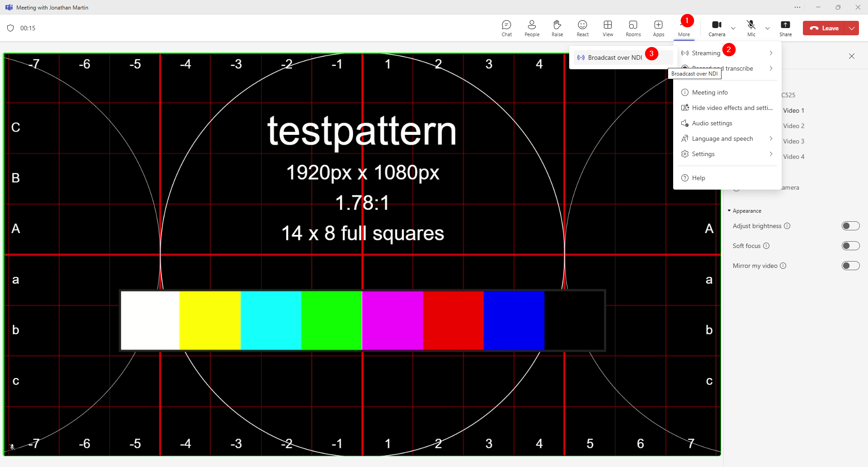Close the video effects side panel
This screenshot has height=467, width=868.
click(x=852, y=56)
